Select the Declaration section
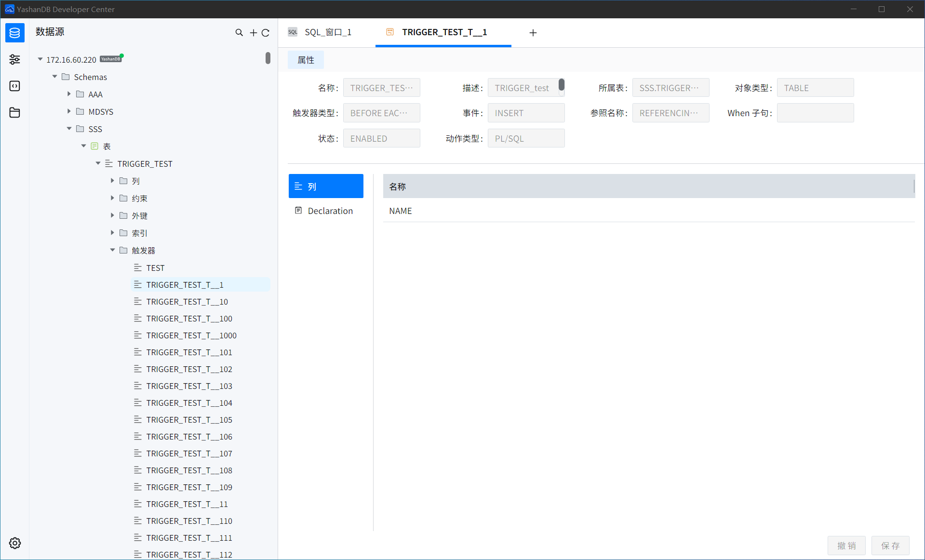The width and height of the screenshot is (925, 560). click(x=330, y=211)
